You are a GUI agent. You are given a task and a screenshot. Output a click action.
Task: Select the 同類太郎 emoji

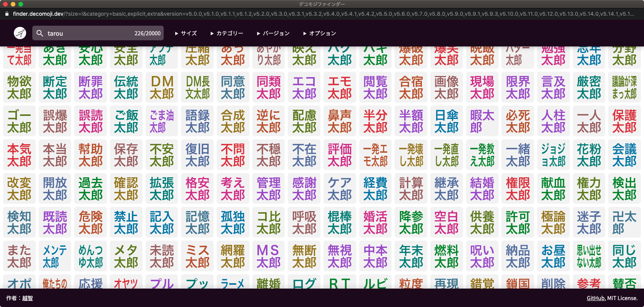pyautogui.click(x=269, y=87)
